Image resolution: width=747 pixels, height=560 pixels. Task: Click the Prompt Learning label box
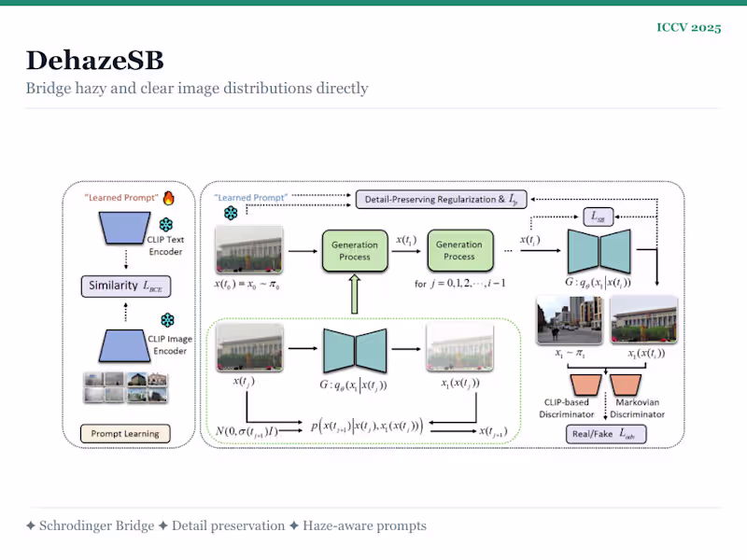[125, 433]
